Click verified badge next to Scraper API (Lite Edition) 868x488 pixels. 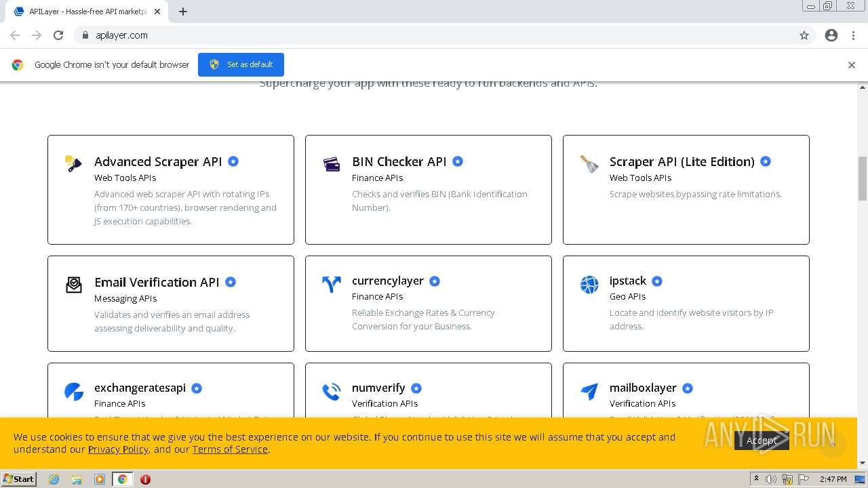click(x=766, y=161)
